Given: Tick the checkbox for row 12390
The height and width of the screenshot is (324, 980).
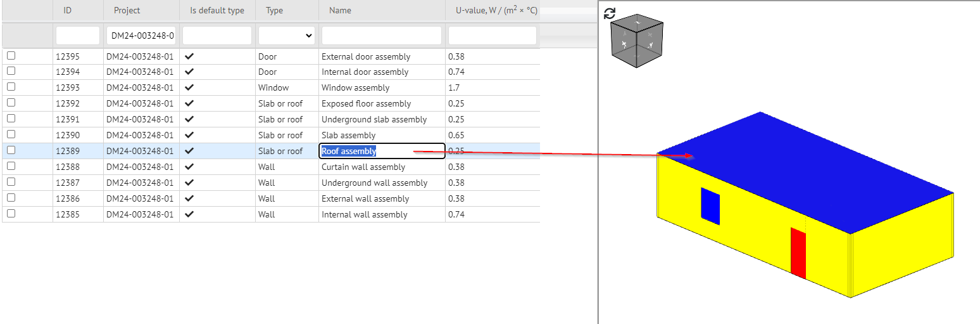Looking at the screenshot, I should pyautogui.click(x=11, y=135).
